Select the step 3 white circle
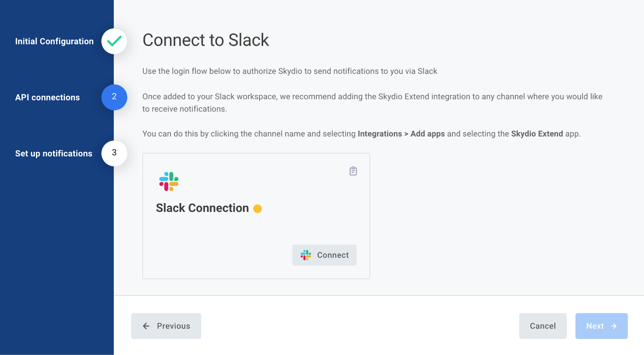644x355 pixels. (114, 153)
